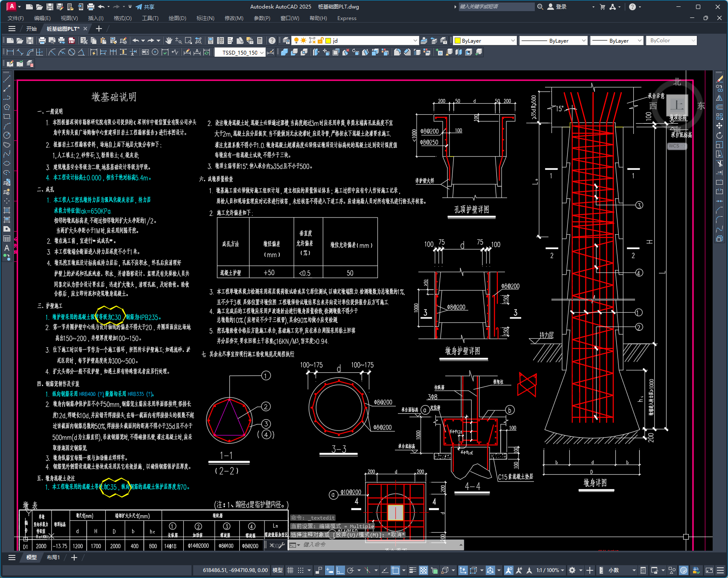Toggle lineweight display in status bar

[412, 570]
